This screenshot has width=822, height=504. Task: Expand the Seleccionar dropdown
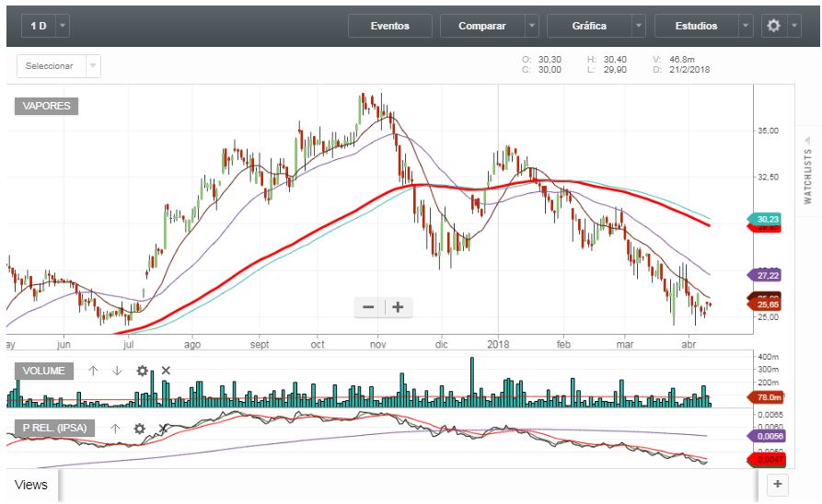(x=93, y=66)
